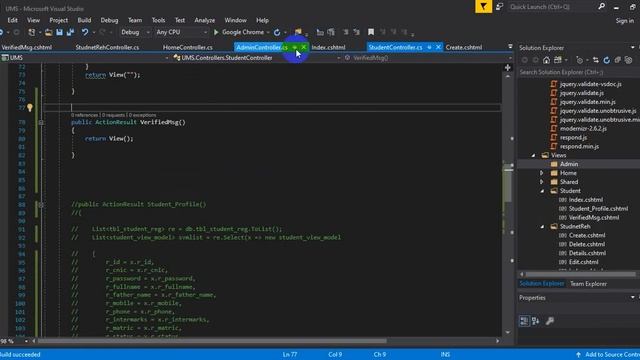Switch to the Team Explorer tab
The width and height of the screenshot is (640, 360).
588,284
